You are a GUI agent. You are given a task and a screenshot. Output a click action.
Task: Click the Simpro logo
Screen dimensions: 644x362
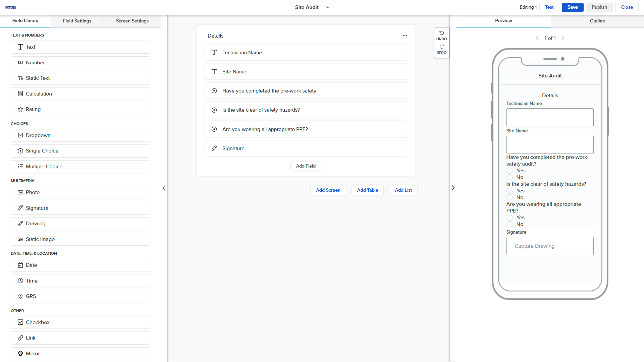click(11, 7)
